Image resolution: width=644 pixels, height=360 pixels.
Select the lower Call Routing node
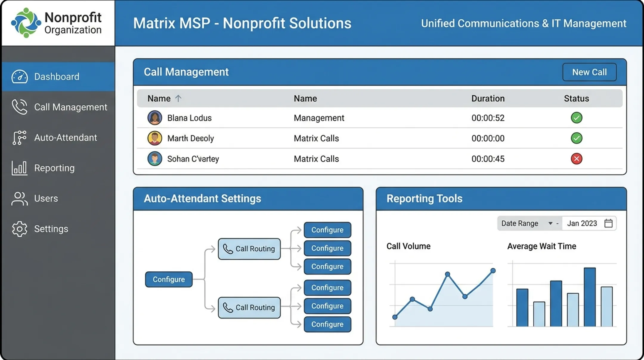[249, 307]
